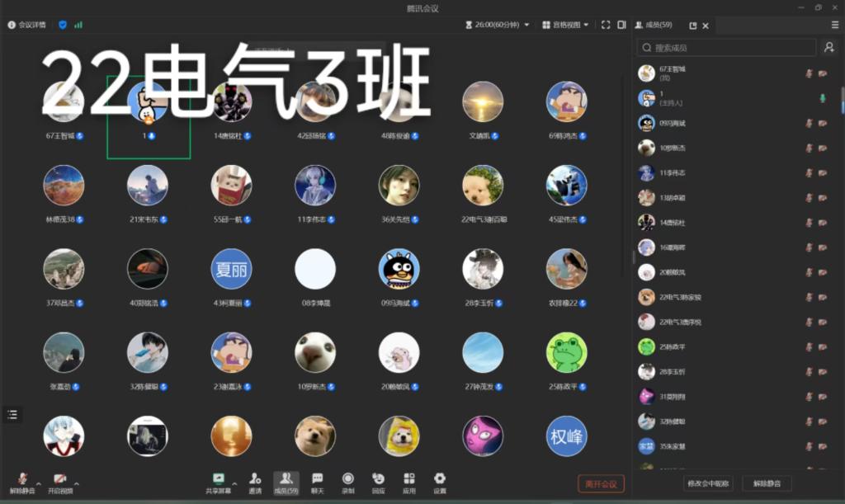The width and height of the screenshot is (845, 504).
Task: Open the 邀请 invite dialog
Action: coord(255,482)
